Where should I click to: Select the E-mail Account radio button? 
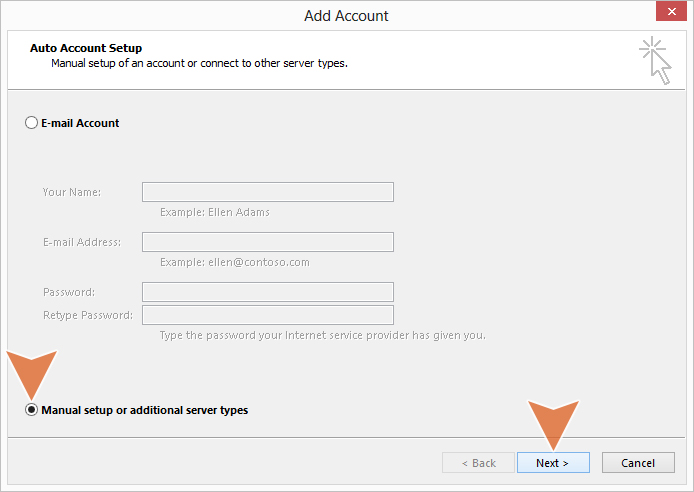click(x=31, y=123)
